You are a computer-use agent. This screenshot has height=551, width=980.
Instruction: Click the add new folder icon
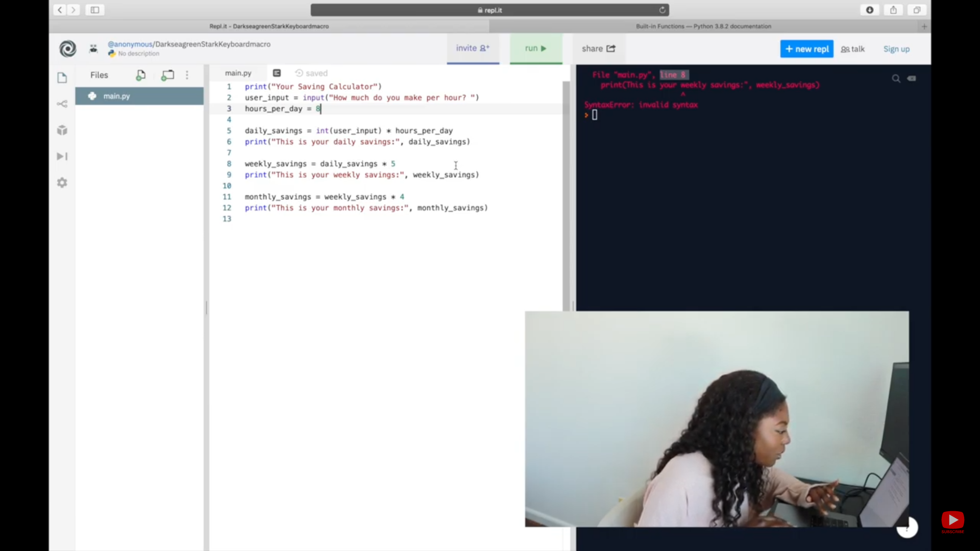[x=167, y=75]
